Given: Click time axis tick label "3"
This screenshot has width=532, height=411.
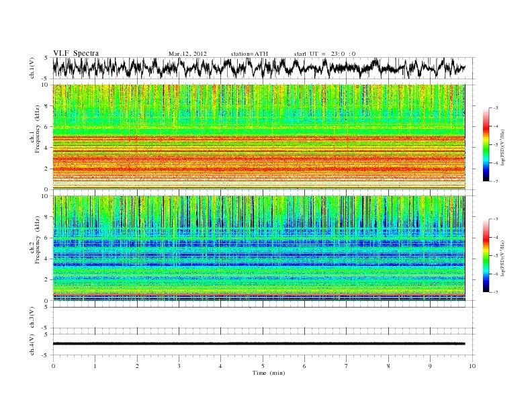Looking at the screenshot, I should click(179, 366).
